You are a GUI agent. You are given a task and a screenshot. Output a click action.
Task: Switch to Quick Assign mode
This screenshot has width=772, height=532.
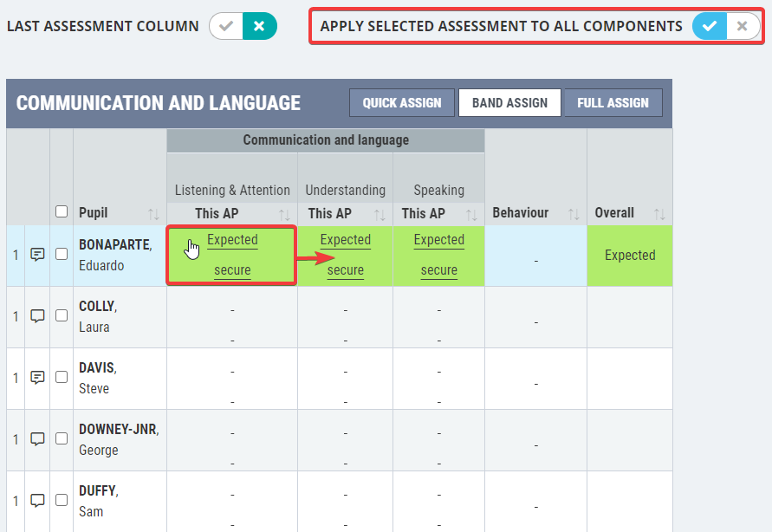point(402,103)
